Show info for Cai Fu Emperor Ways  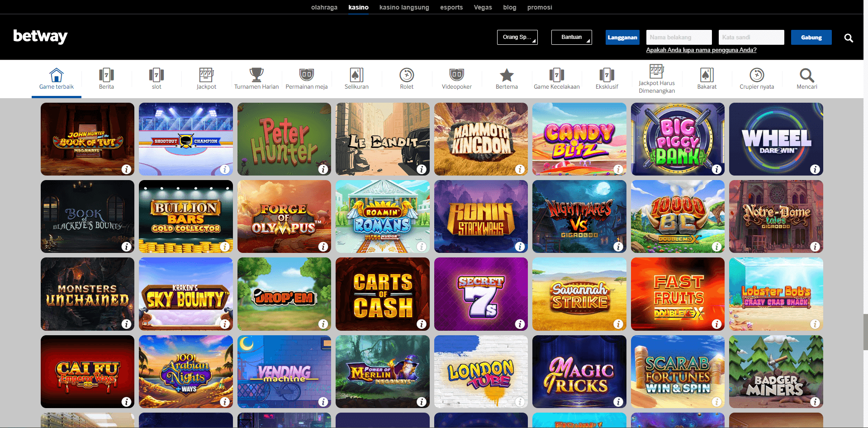[x=127, y=402]
